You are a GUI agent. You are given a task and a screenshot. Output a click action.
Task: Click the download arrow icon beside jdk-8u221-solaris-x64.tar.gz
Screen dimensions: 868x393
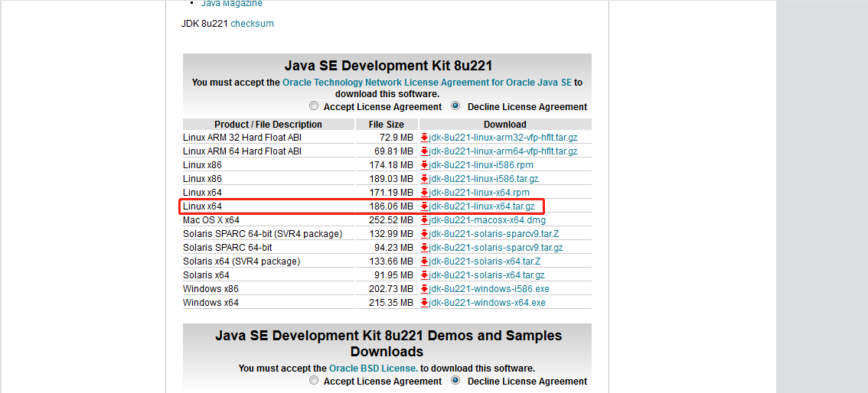point(425,275)
